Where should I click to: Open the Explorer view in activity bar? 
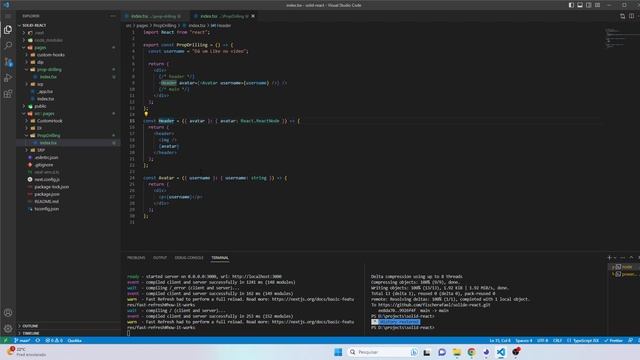tap(8, 29)
